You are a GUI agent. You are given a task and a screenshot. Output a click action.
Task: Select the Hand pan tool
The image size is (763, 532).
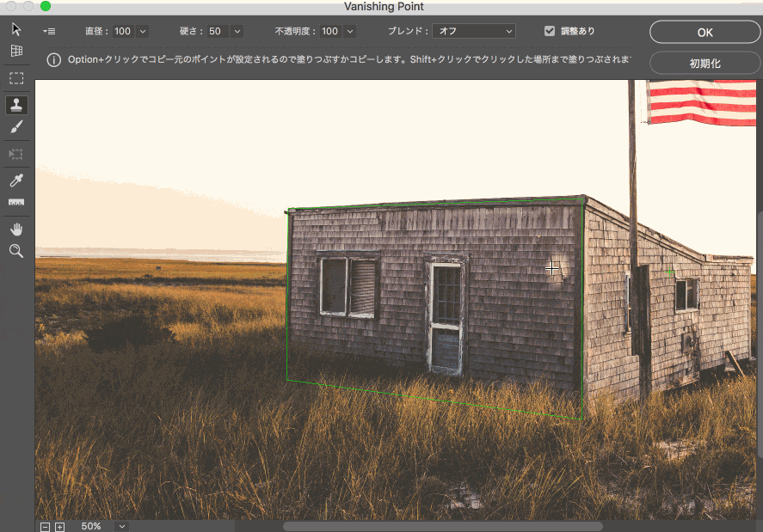pos(16,229)
